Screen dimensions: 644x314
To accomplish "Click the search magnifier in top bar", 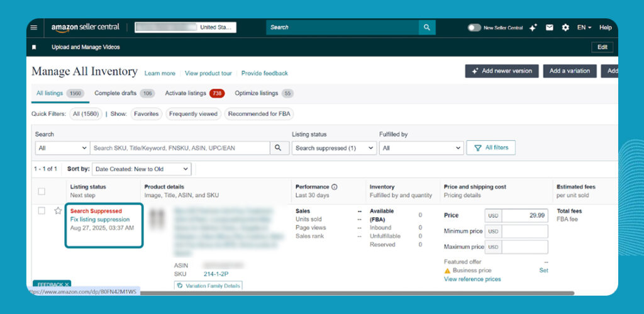I will (x=427, y=28).
